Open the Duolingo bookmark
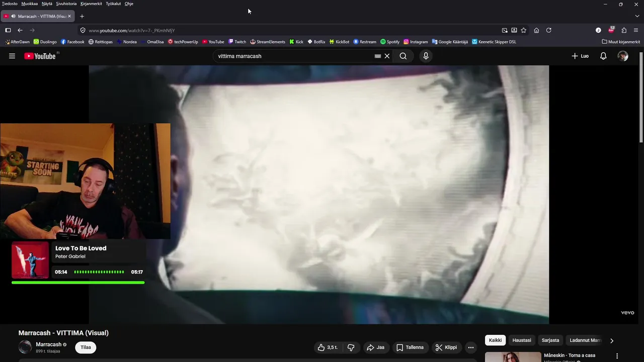The width and height of the screenshot is (644, 362). (45, 42)
